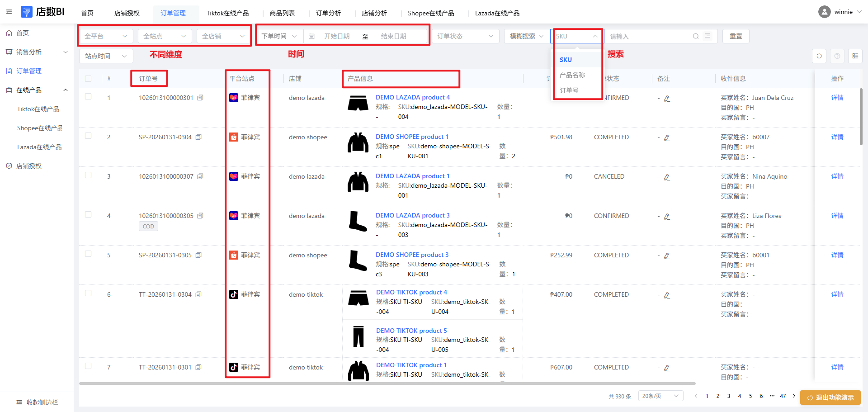Click the refresh icon above the table
Viewport: 868px width, 412px height.
click(x=819, y=56)
